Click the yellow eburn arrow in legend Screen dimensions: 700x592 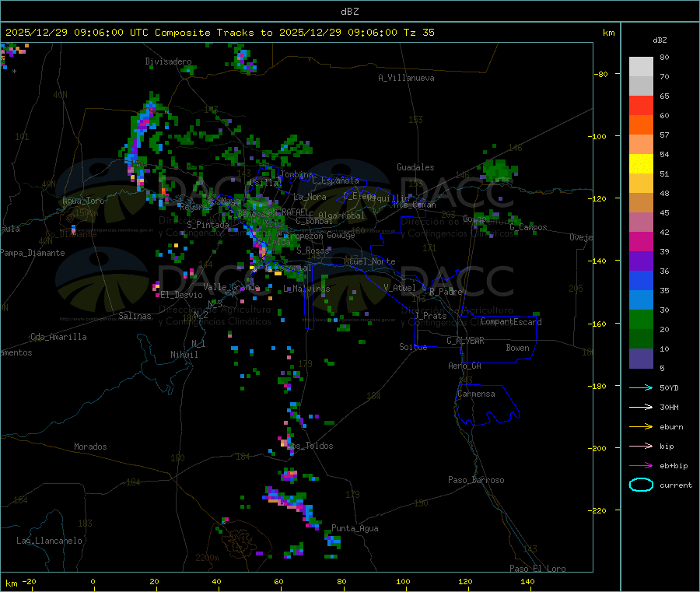(x=641, y=427)
